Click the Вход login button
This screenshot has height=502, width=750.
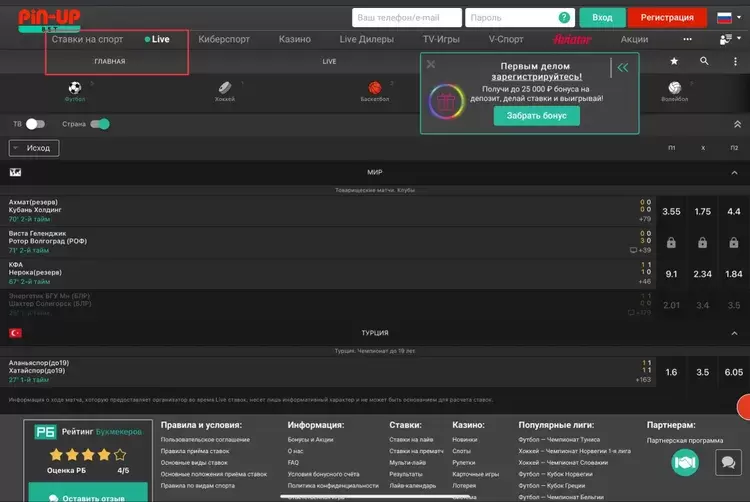(602, 18)
